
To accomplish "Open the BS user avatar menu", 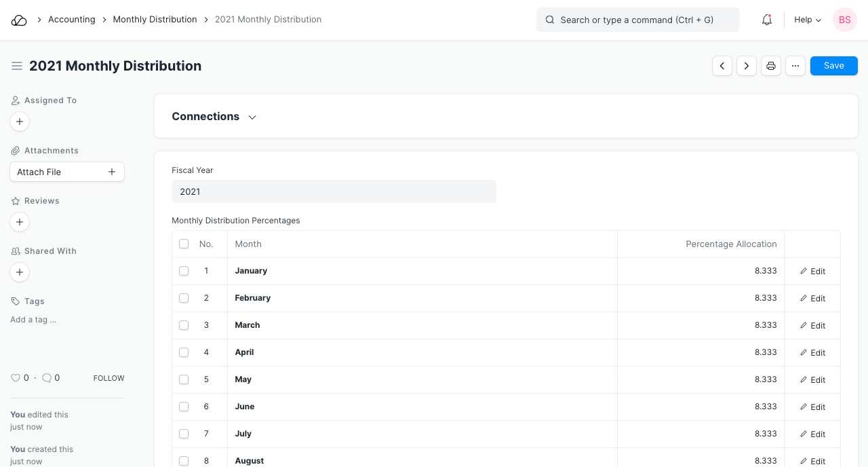I will tap(844, 20).
